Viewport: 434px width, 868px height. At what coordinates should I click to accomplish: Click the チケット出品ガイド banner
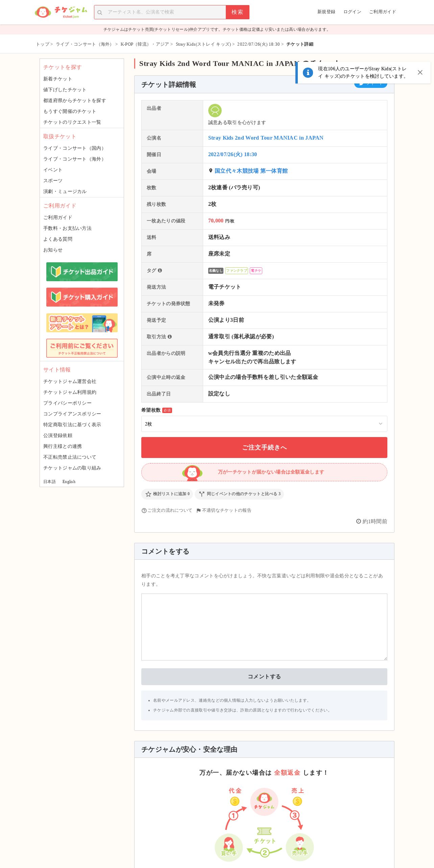[x=82, y=272]
